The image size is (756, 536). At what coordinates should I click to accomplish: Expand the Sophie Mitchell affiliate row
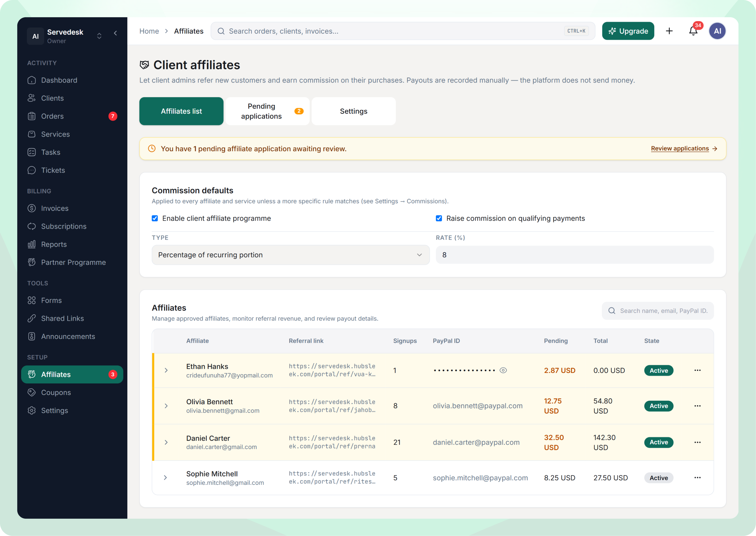(x=165, y=477)
